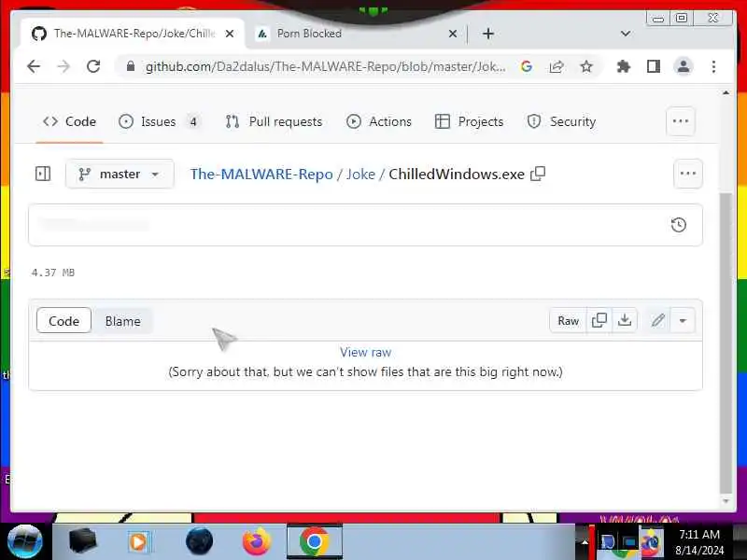Go to the Projects tab
Viewport: 747px width, 560px height.
click(470, 122)
